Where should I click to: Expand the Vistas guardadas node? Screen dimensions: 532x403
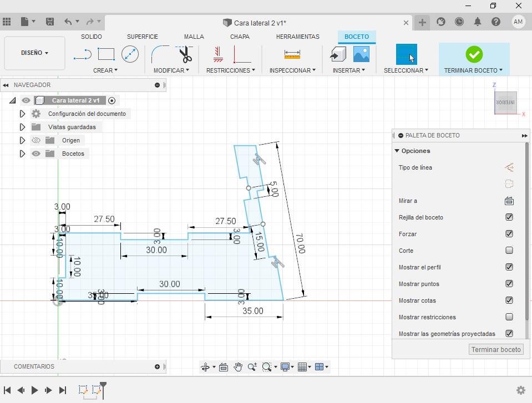point(22,127)
